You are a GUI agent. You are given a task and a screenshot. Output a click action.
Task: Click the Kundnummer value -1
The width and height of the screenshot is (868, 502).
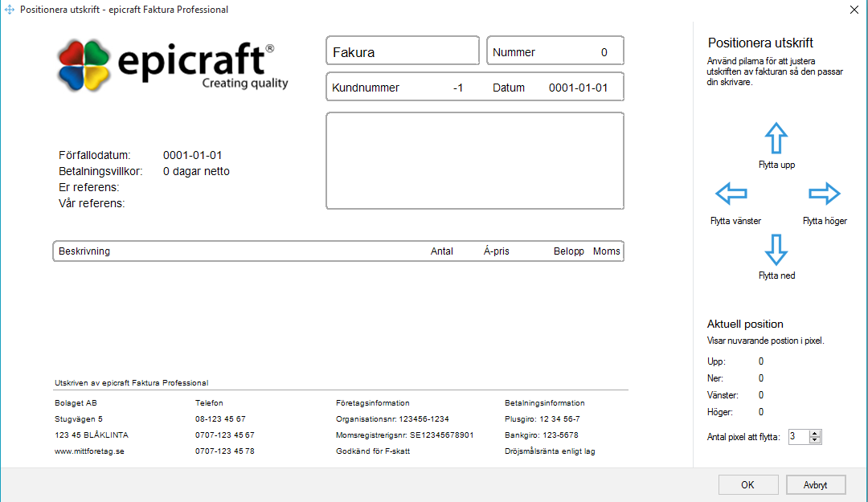tap(458, 88)
